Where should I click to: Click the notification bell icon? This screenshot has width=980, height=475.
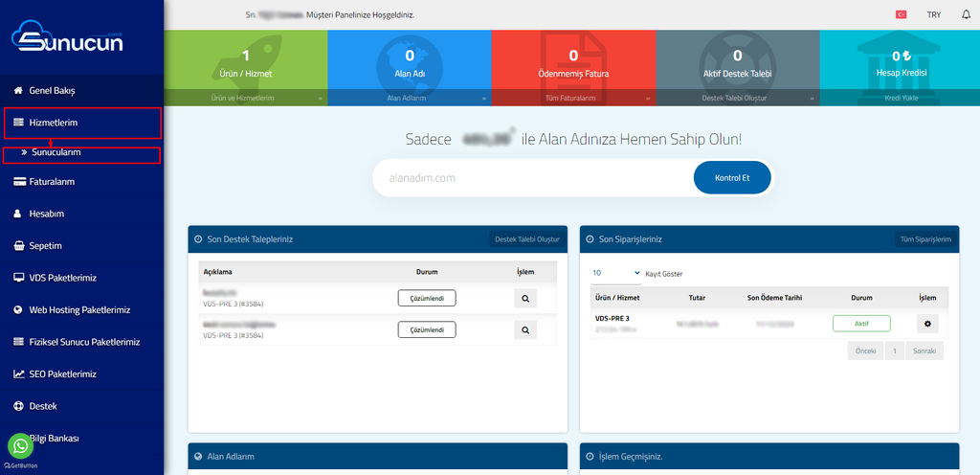[966, 14]
